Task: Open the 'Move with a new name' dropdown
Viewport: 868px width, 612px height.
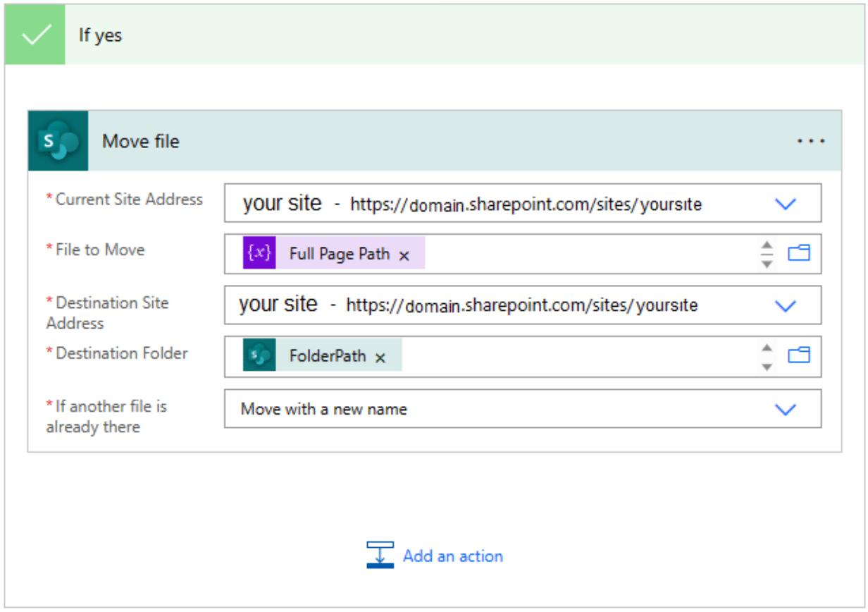Action: pyautogui.click(x=785, y=409)
